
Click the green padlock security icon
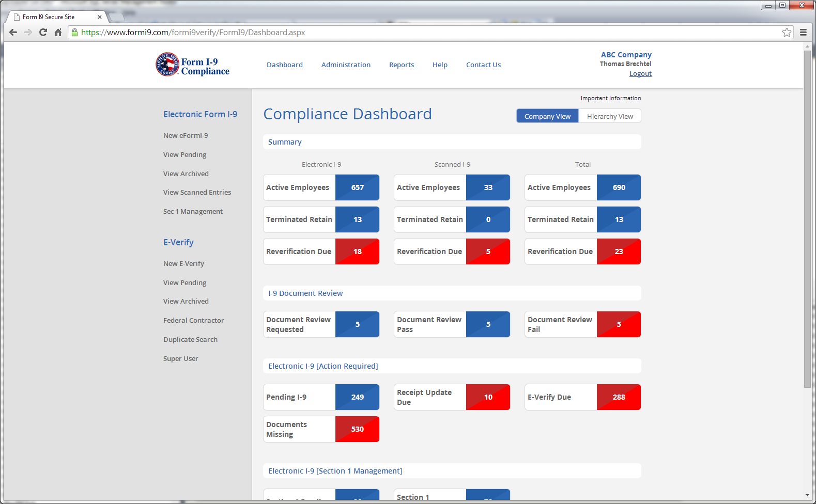coord(74,32)
